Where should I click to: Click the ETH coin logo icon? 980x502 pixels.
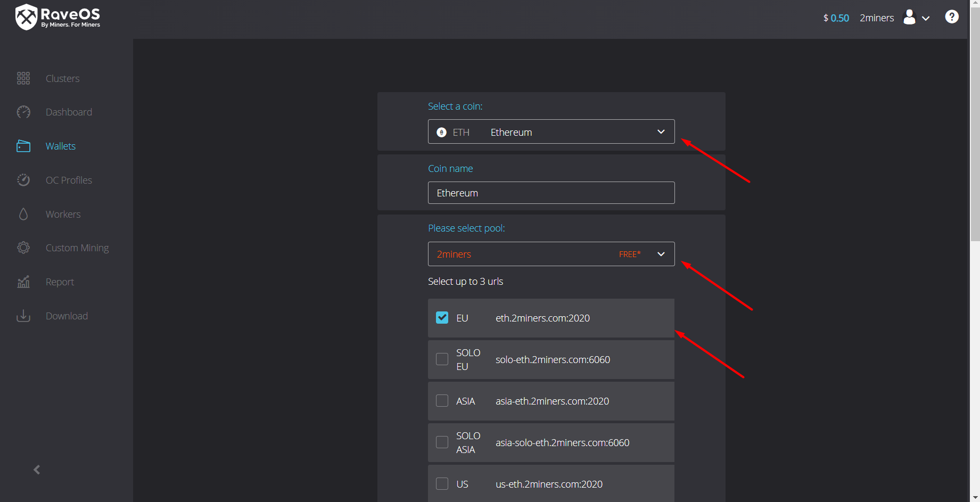[441, 132]
